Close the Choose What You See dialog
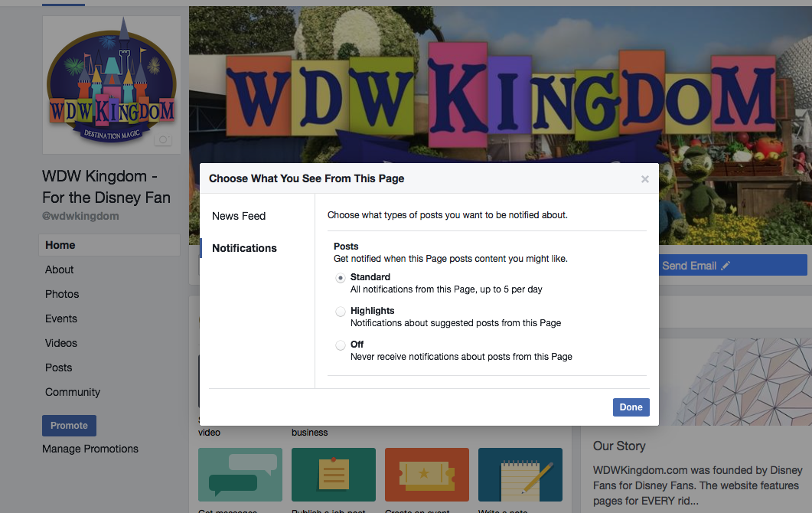The width and height of the screenshot is (812, 513). [x=644, y=178]
